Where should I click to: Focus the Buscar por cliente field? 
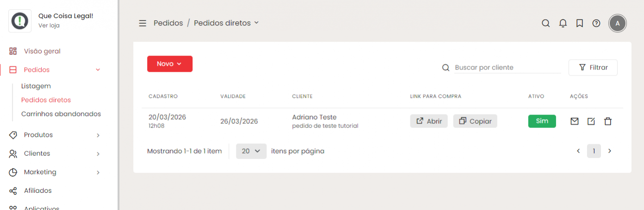click(507, 68)
